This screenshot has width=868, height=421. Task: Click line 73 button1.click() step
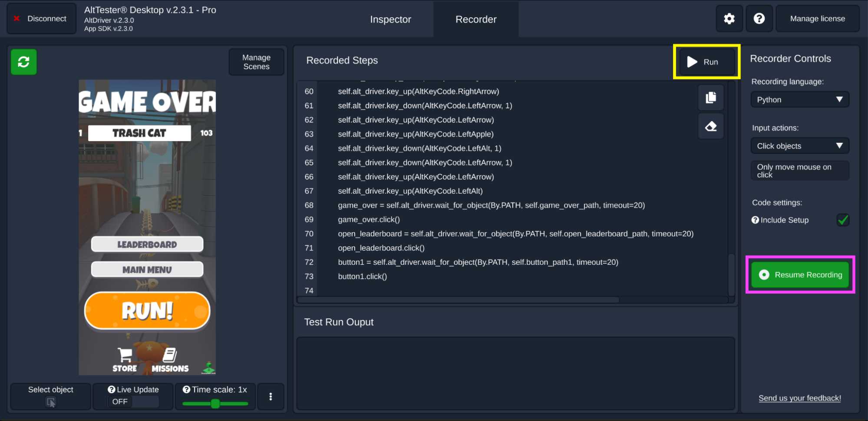[x=362, y=276]
